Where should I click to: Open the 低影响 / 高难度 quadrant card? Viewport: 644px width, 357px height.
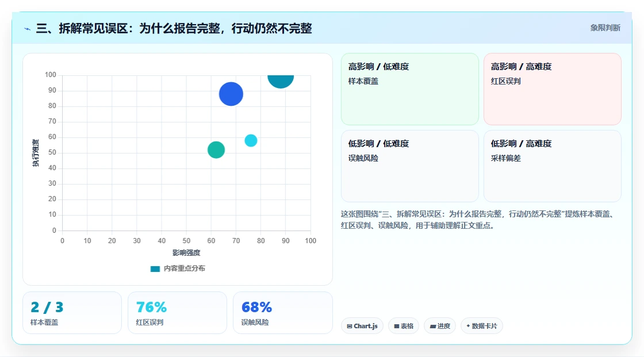[553, 166]
